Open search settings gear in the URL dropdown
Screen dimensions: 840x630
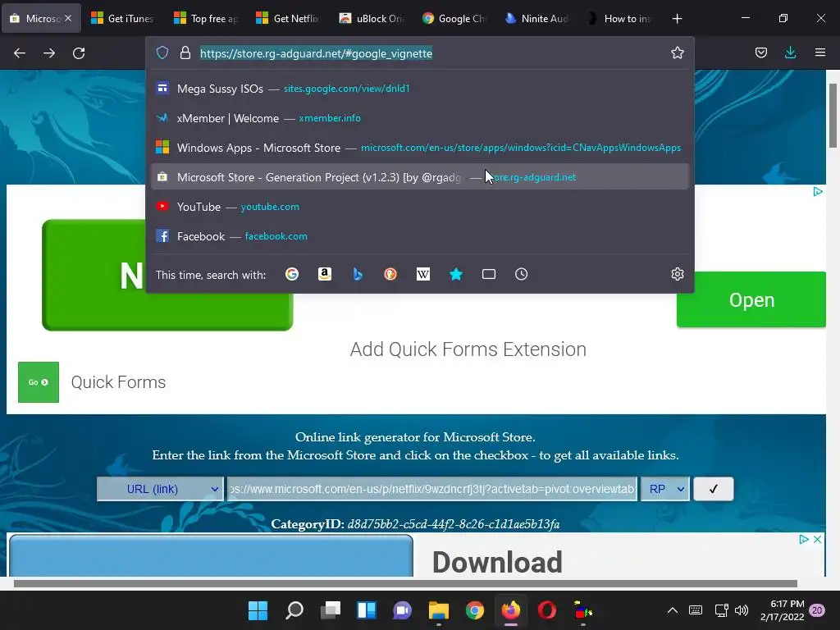(677, 274)
